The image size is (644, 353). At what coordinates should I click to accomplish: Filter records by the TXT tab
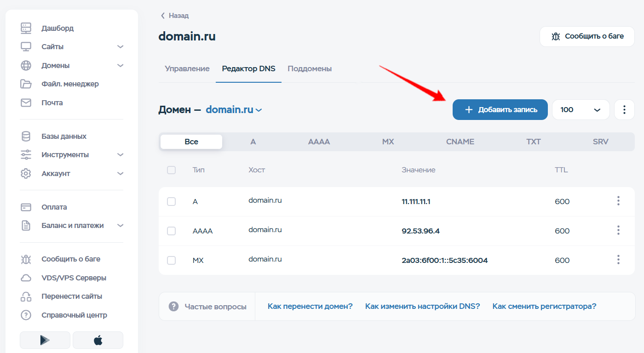click(534, 142)
